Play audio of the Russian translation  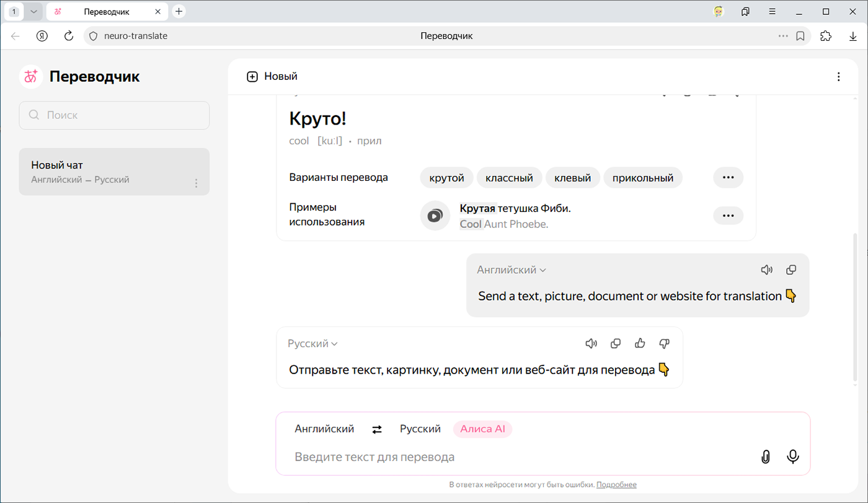[591, 344]
